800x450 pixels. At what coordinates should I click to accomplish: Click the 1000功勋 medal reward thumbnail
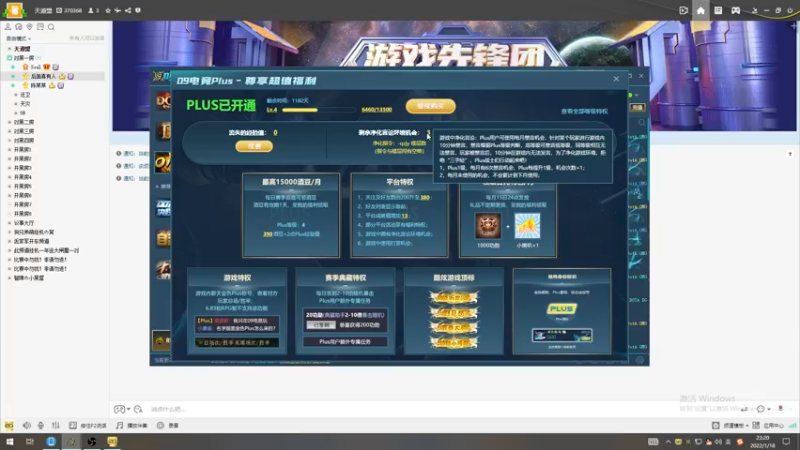[x=488, y=226]
